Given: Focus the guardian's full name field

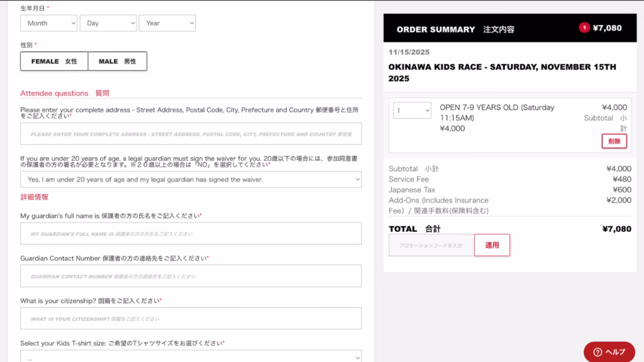Looking at the screenshot, I should coord(191,234).
